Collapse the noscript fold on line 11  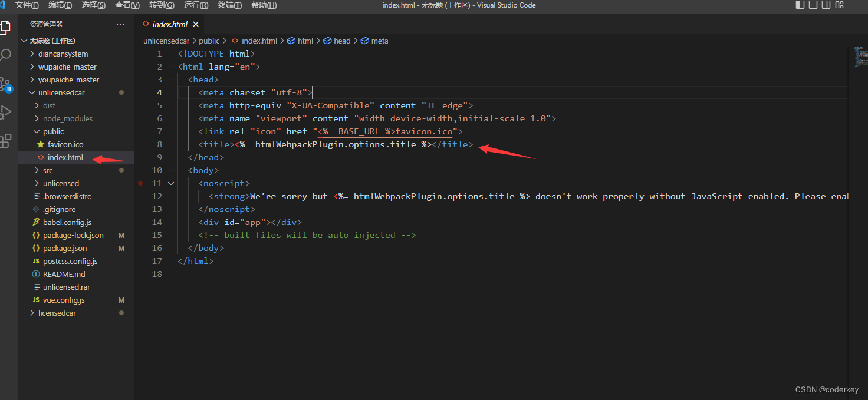click(170, 183)
